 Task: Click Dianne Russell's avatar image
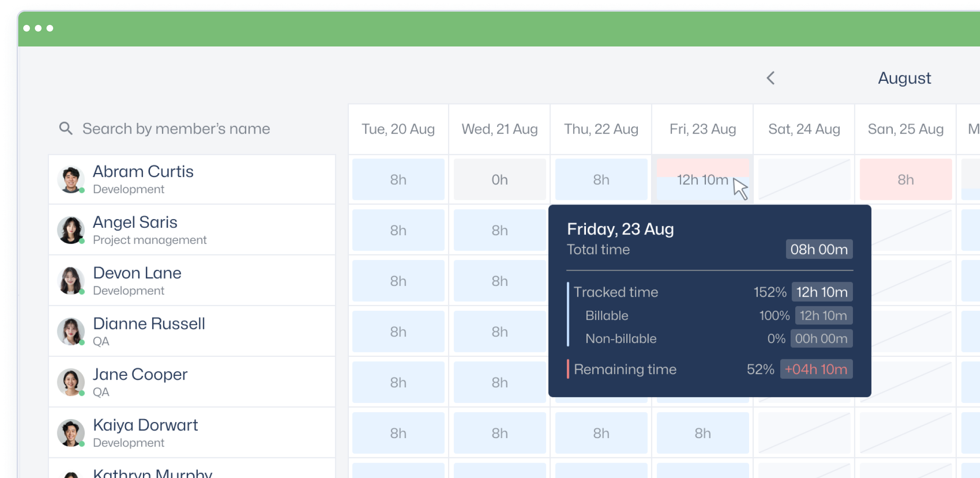[x=71, y=332]
